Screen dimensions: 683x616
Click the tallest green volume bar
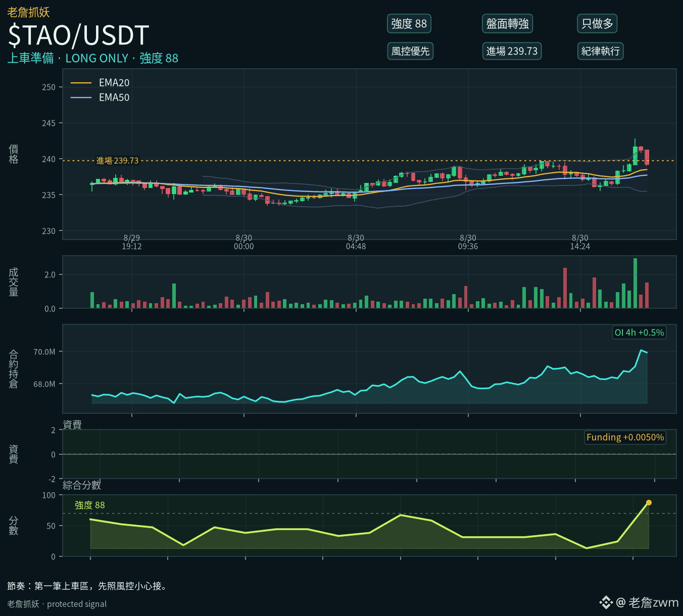pyautogui.click(x=635, y=283)
